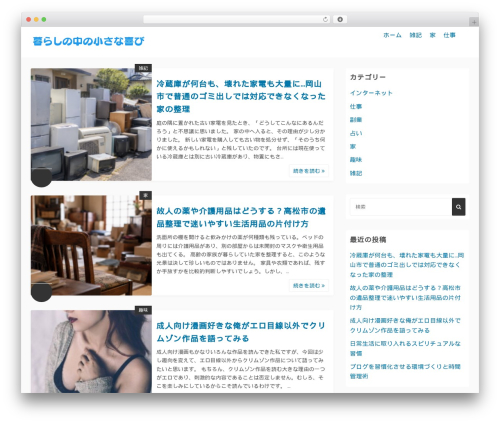Open recent post 成人向け漫画好きな俺 in sidebar
This screenshot has height=423, width=500.
pyautogui.click(x=405, y=325)
